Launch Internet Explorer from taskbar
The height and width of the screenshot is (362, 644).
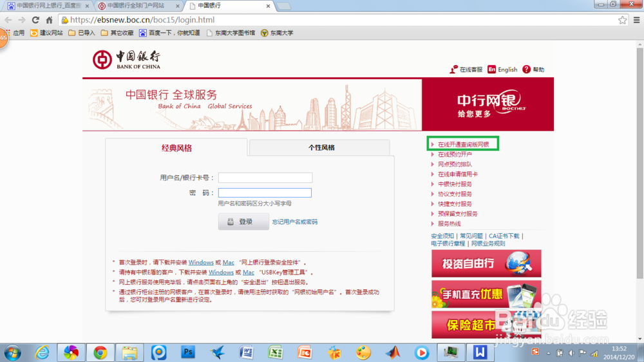point(42,353)
